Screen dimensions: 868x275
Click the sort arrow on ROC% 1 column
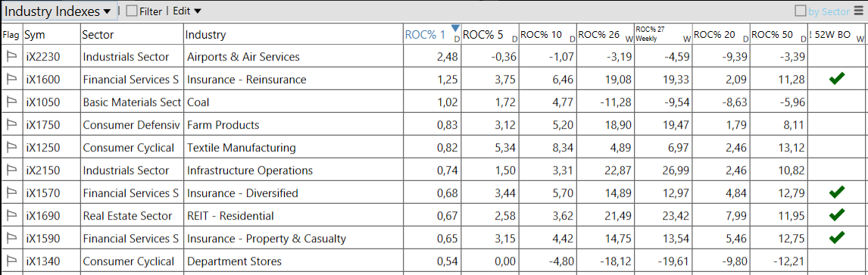coord(455,28)
